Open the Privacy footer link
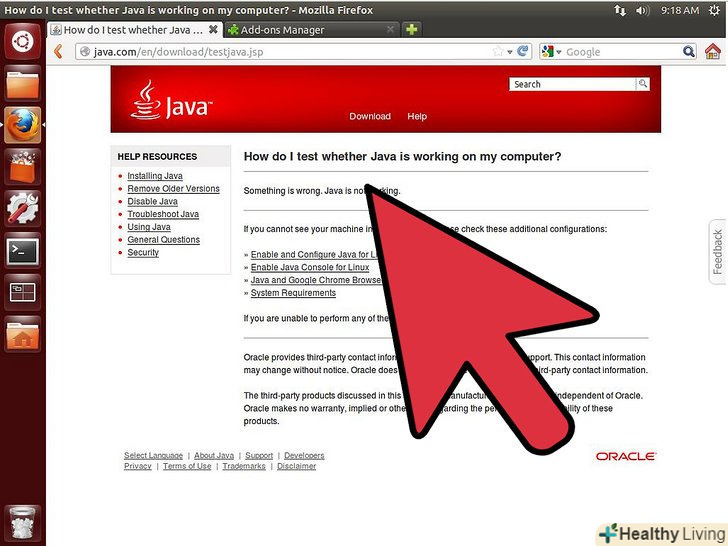 (137, 466)
